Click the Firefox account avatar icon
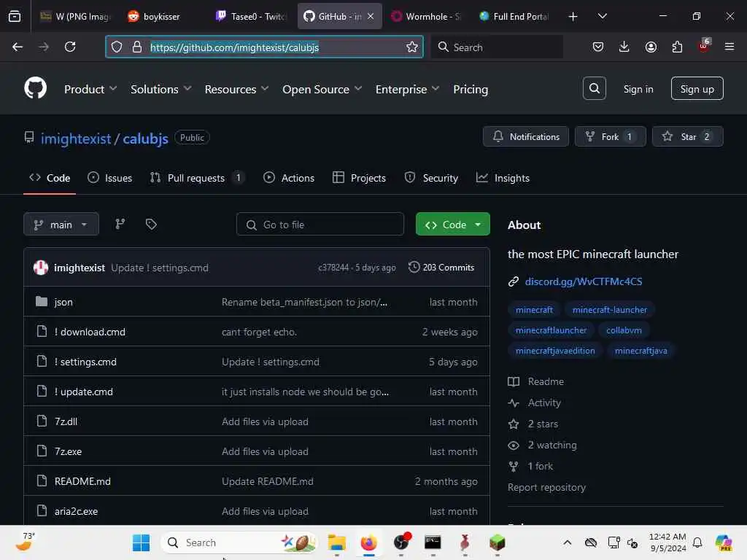Viewport: 747px width, 560px height. (x=651, y=47)
